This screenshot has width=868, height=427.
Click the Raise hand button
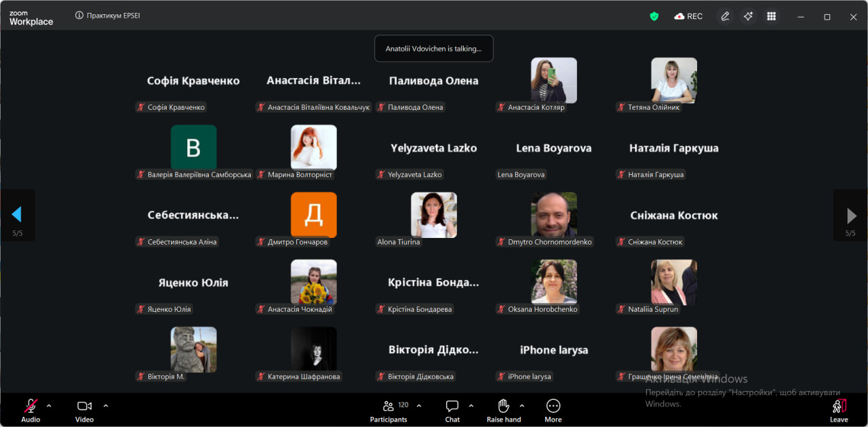point(504,411)
